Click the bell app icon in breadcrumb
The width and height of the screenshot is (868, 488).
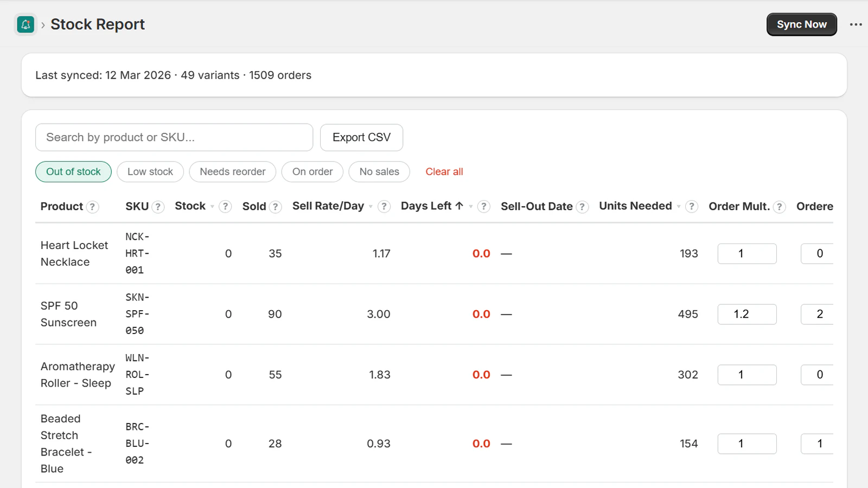tap(25, 24)
